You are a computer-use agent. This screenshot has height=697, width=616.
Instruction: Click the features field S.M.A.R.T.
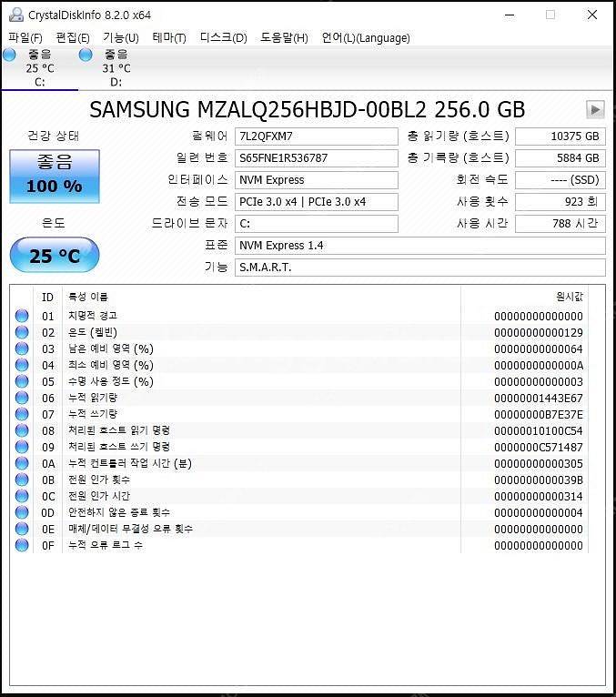click(x=420, y=268)
